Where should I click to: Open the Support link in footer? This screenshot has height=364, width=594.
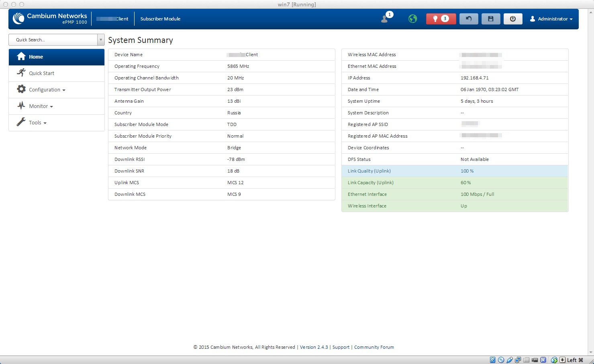tap(341, 347)
